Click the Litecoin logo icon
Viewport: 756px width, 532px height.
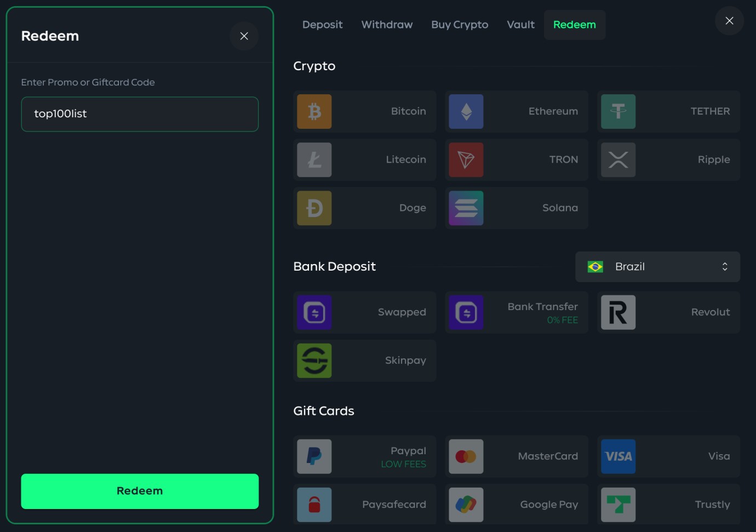click(x=314, y=160)
